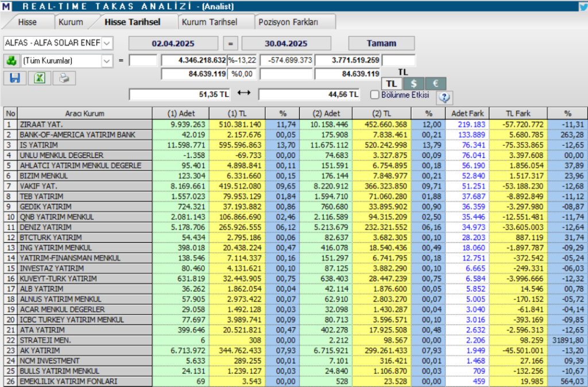588x387 pixels.
Task: Click the Tamam button
Action: click(x=381, y=43)
